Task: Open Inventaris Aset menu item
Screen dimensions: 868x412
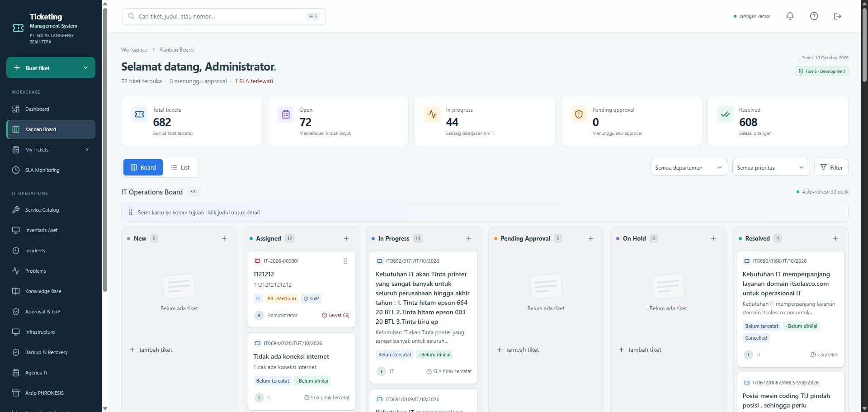Action: pos(51,230)
